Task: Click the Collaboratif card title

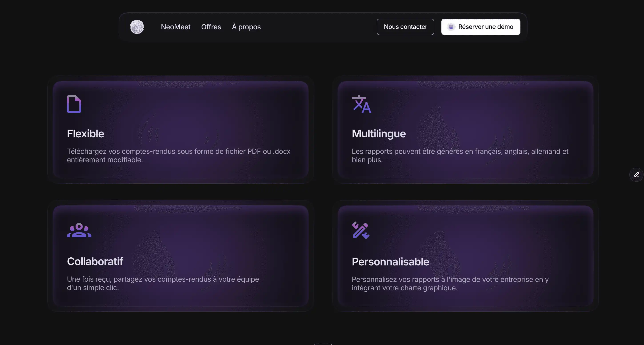Action: (x=95, y=261)
